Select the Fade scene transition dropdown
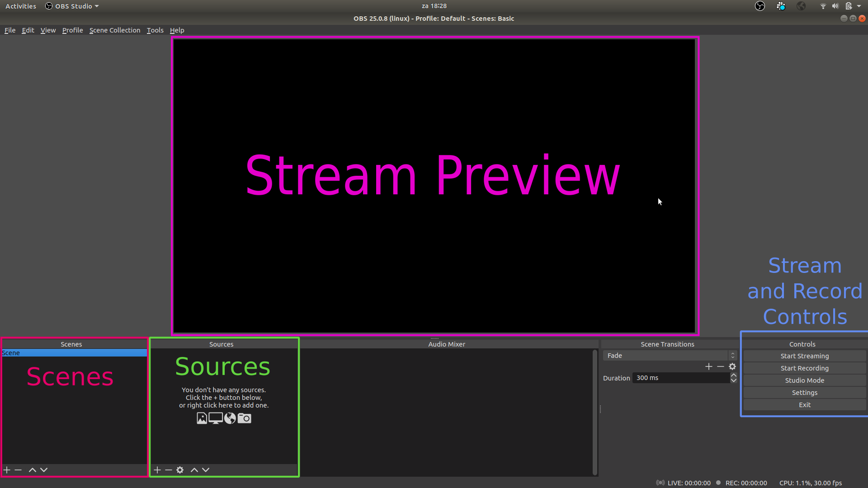This screenshot has width=868, height=488. (x=668, y=355)
